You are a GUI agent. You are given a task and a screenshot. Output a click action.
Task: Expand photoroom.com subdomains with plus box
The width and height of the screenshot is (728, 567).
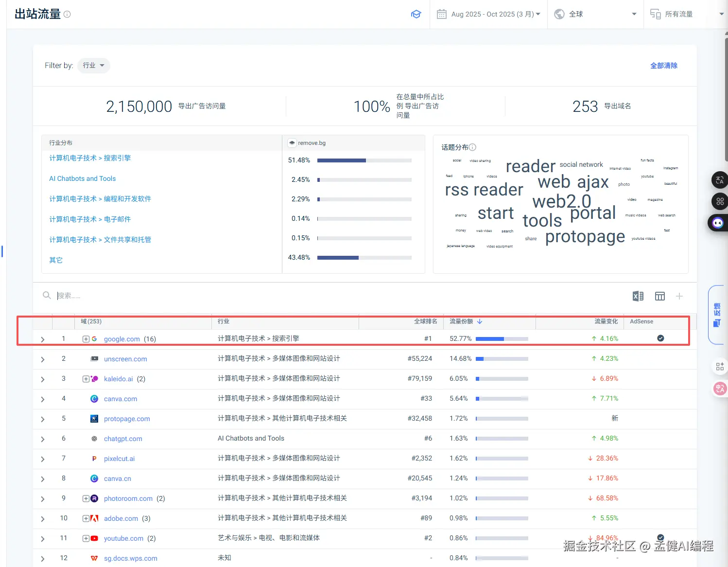(x=86, y=498)
